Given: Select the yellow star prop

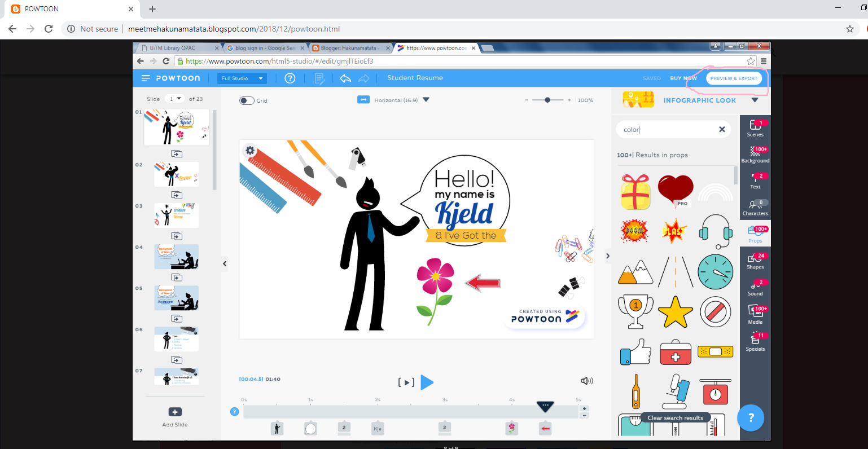Looking at the screenshot, I should point(676,312).
